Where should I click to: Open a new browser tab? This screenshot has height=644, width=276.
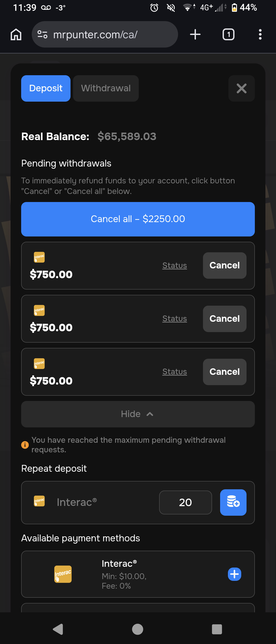(195, 34)
